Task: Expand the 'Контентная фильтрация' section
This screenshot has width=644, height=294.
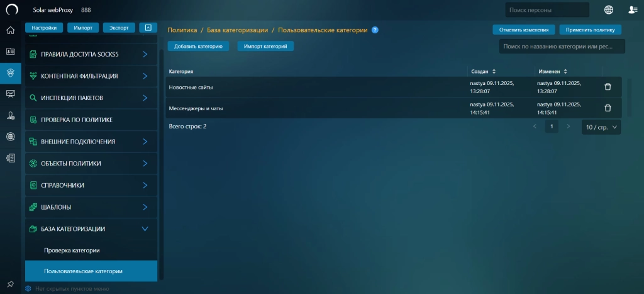Action: [145, 76]
